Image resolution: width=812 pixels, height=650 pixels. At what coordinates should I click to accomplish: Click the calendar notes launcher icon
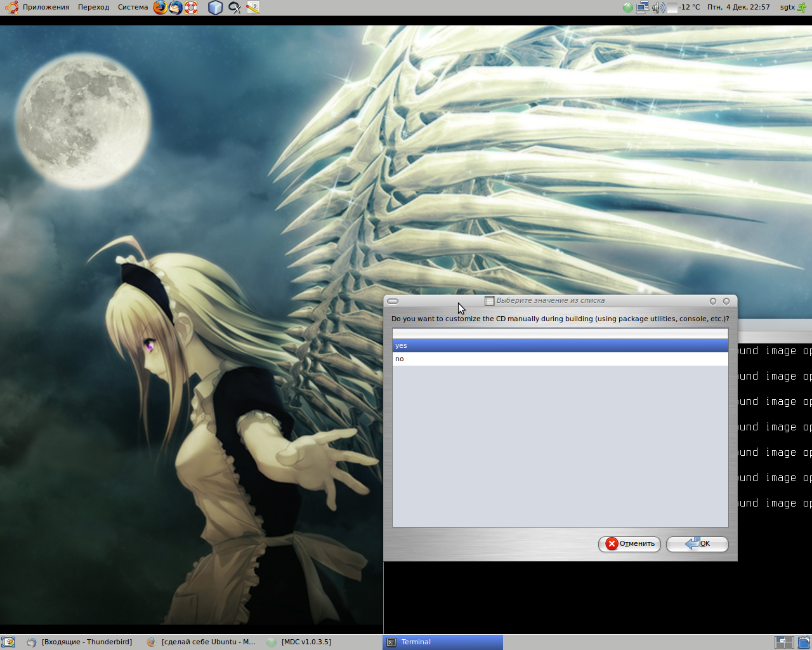[x=252, y=8]
